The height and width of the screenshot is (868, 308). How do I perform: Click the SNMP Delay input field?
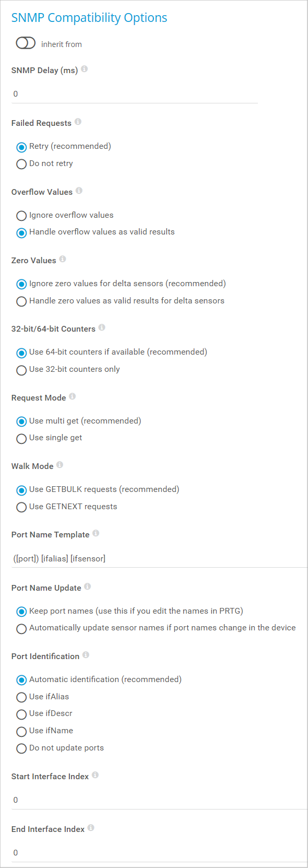pyautogui.click(x=135, y=94)
